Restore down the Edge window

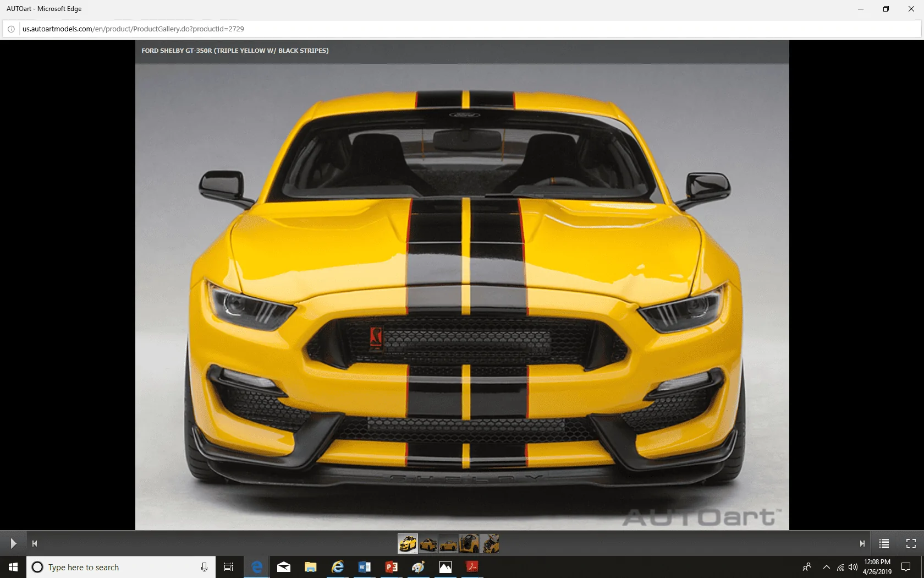click(886, 9)
